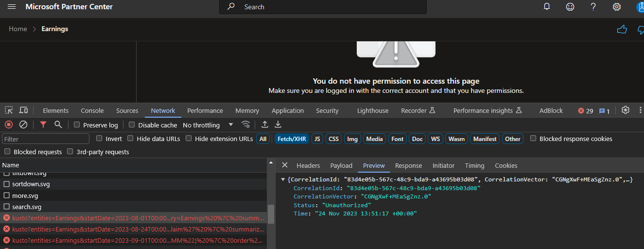Viewport: 644px width, 249px height.
Task: Check Hide extension URLs
Action: click(x=189, y=139)
